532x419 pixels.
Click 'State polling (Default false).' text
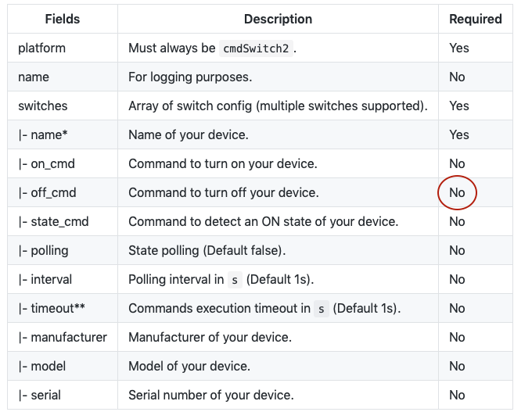(x=207, y=250)
